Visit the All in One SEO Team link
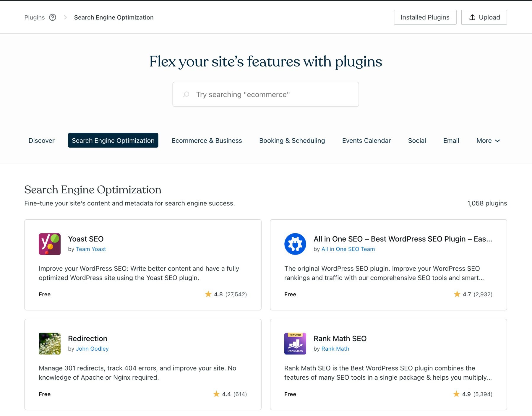The image size is (532, 416). [x=348, y=249]
